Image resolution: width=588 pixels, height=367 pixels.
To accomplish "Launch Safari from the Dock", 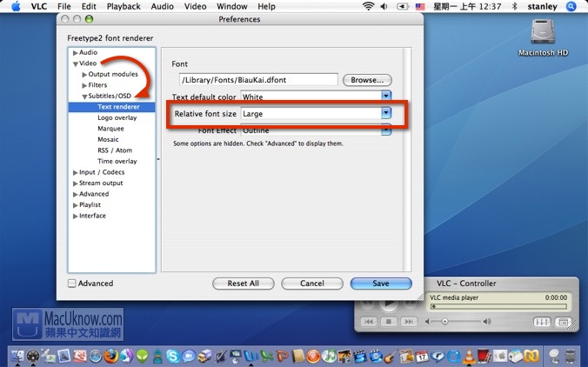I will [x=96, y=356].
